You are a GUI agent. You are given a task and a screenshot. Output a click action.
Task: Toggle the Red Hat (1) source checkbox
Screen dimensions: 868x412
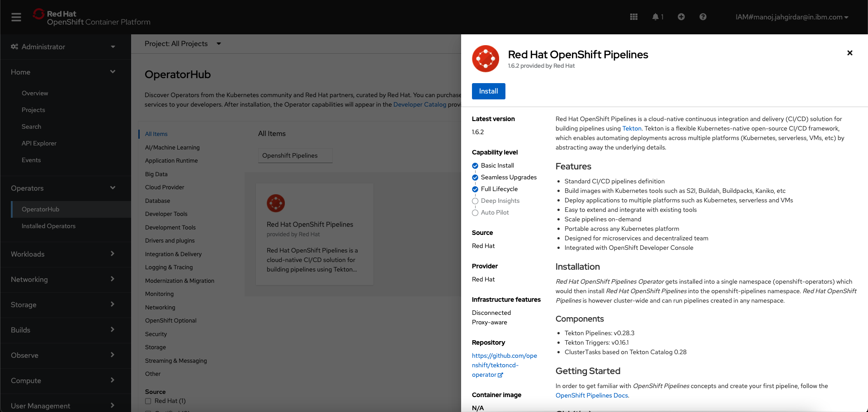148,401
